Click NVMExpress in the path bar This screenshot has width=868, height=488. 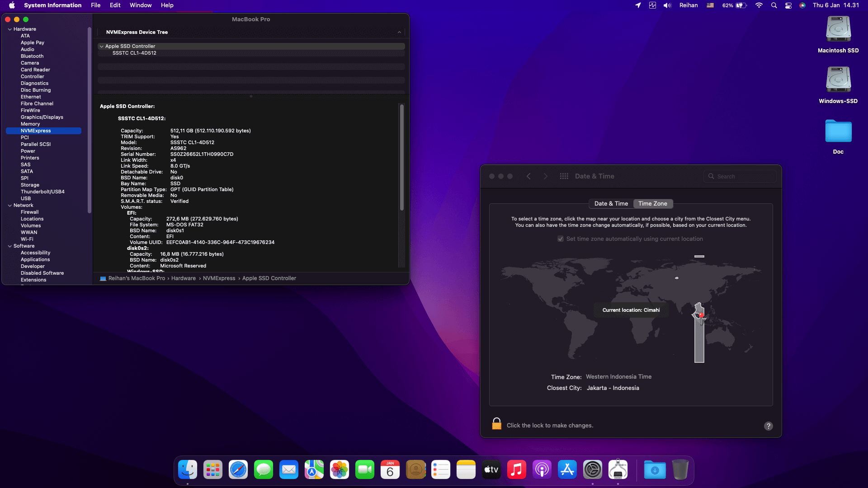(219, 278)
